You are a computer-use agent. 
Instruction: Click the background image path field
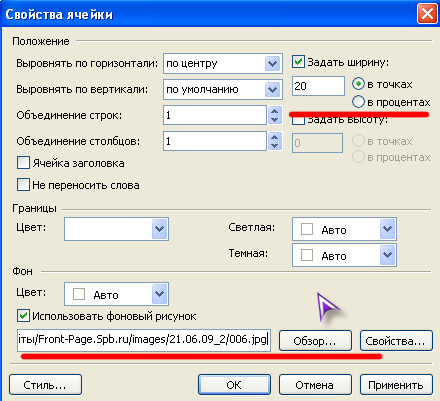pos(144,340)
